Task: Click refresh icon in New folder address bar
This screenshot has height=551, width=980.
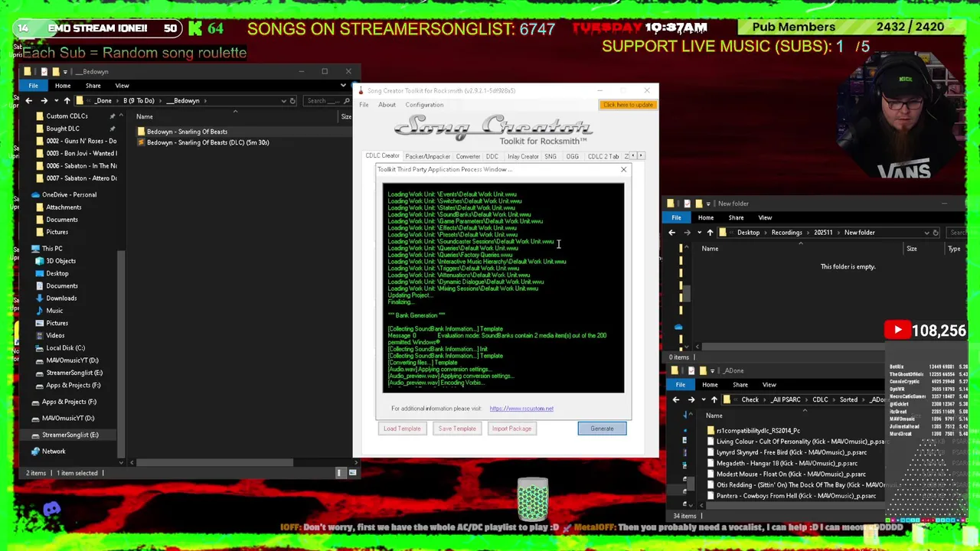Action: [x=936, y=233]
